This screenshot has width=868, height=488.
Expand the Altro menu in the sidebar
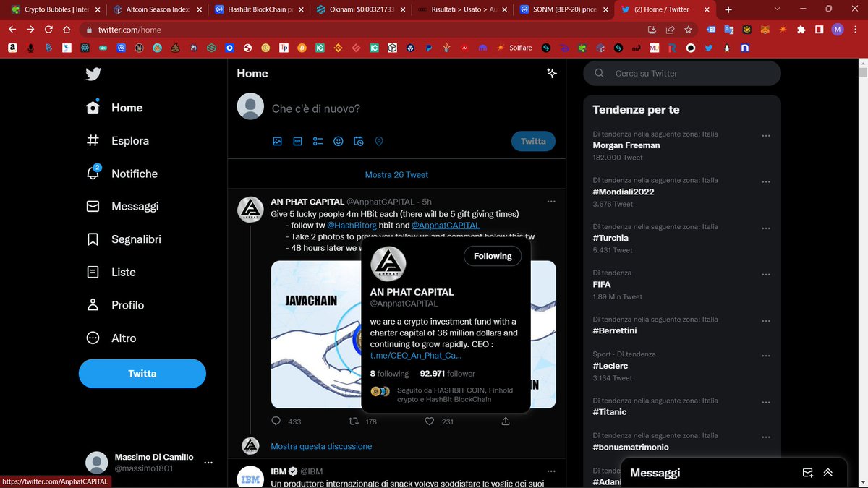coord(111,338)
